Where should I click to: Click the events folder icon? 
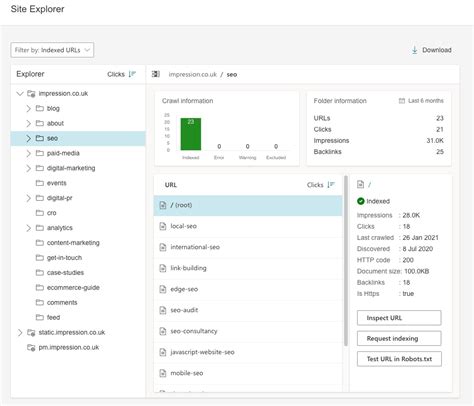(40, 183)
